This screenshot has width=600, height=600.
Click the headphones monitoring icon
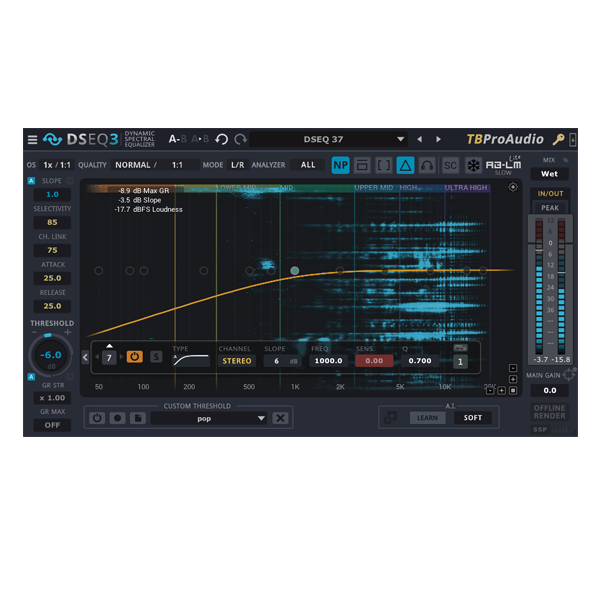tap(427, 165)
